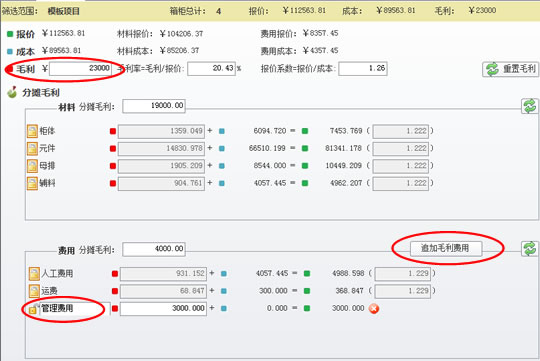Click the 报价系数 input field
The width and height of the screenshot is (540, 361).
(x=363, y=69)
